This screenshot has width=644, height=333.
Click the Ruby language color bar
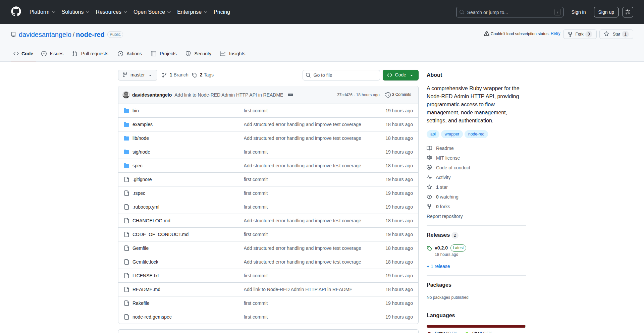(x=475, y=326)
